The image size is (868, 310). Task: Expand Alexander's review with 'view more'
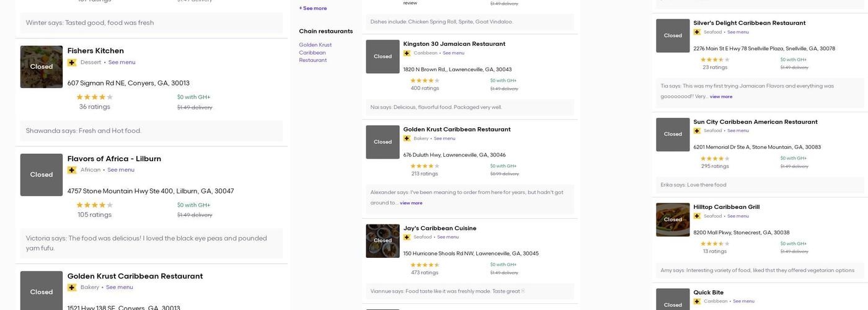coord(411,203)
